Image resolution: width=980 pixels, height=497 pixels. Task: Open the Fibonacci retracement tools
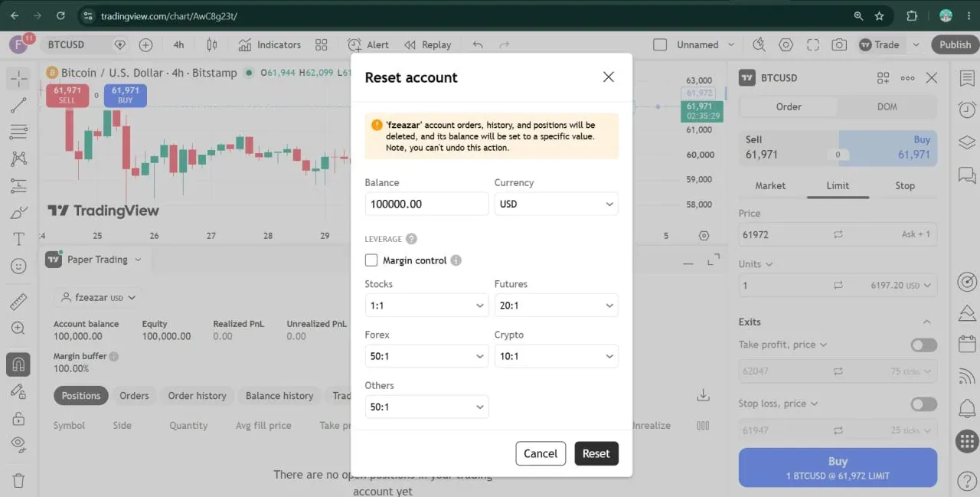[18, 132]
